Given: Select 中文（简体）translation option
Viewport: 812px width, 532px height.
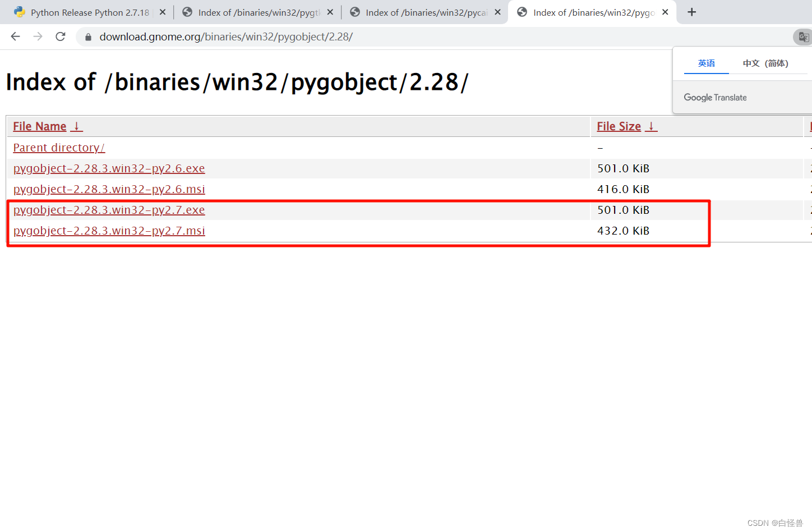Looking at the screenshot, I should [x=766, y=63].
